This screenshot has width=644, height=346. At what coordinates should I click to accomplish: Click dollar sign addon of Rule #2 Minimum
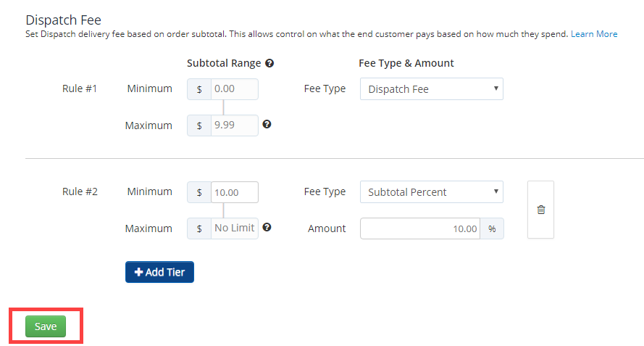pos(199,192)
